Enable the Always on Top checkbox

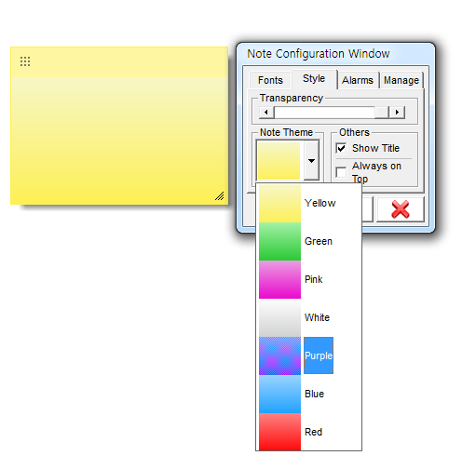[x=341, y=172]
